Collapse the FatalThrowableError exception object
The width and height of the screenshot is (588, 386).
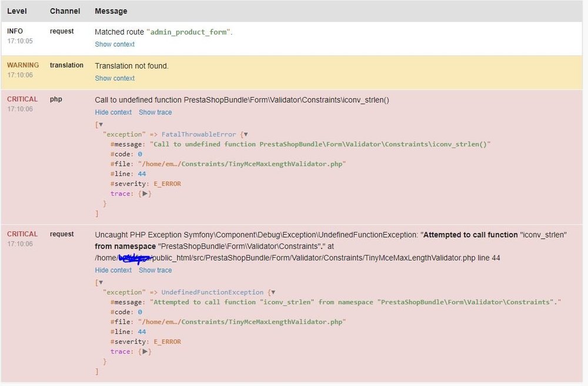(246, 134)
